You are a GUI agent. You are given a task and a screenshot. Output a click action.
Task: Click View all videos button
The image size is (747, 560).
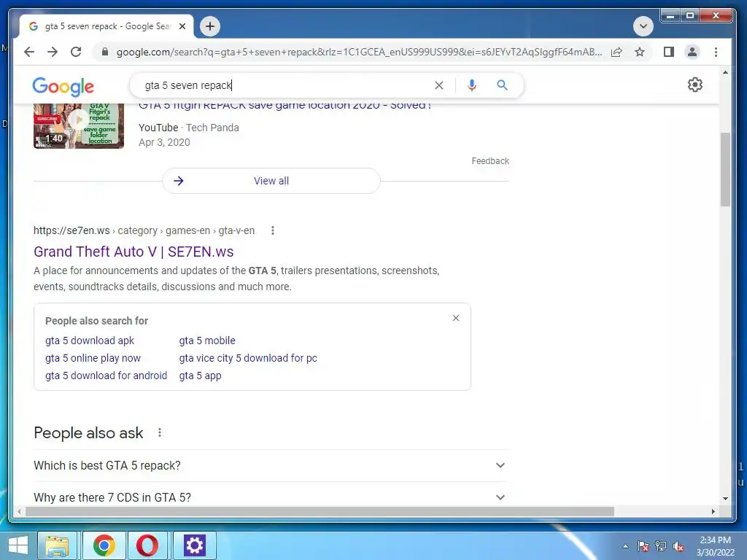(x=271, y=181)
